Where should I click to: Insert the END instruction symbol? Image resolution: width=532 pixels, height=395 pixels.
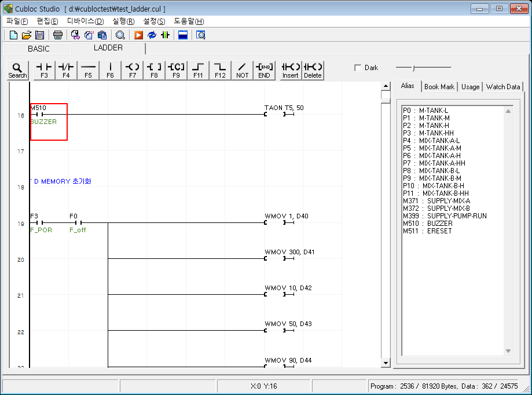click(x=264, y=70)
